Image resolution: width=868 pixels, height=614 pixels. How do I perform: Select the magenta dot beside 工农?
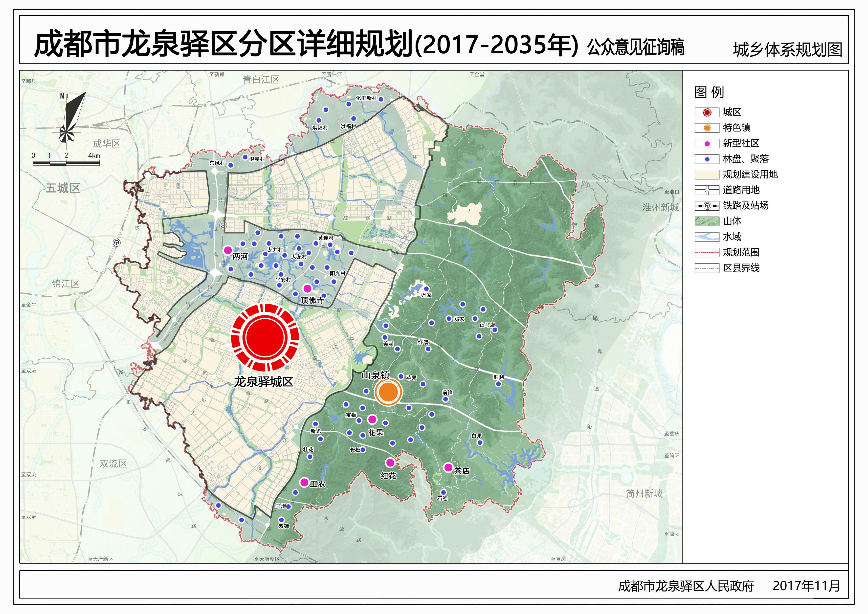tap(304, 482)
